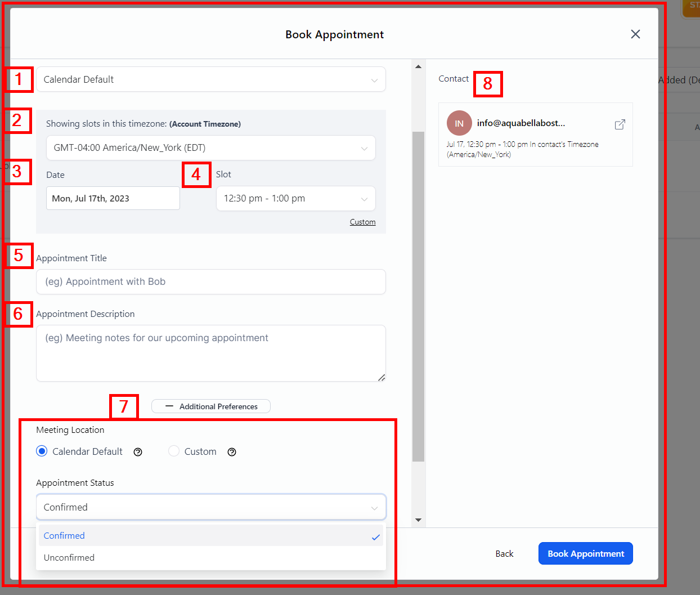Screen dimensions: 700x595
Task: Click the info@aquabellabost... contact name
Action: pyautogui.click(x=521, y=123)
